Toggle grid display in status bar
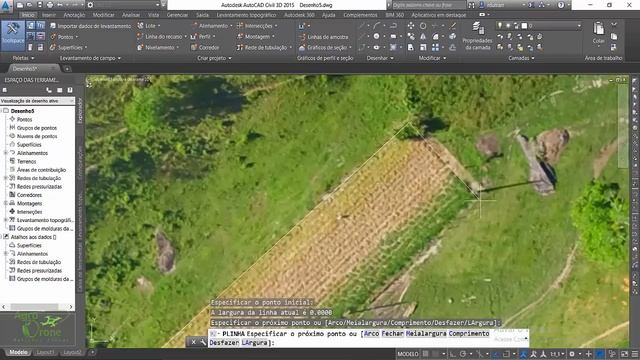 point(426,354)
